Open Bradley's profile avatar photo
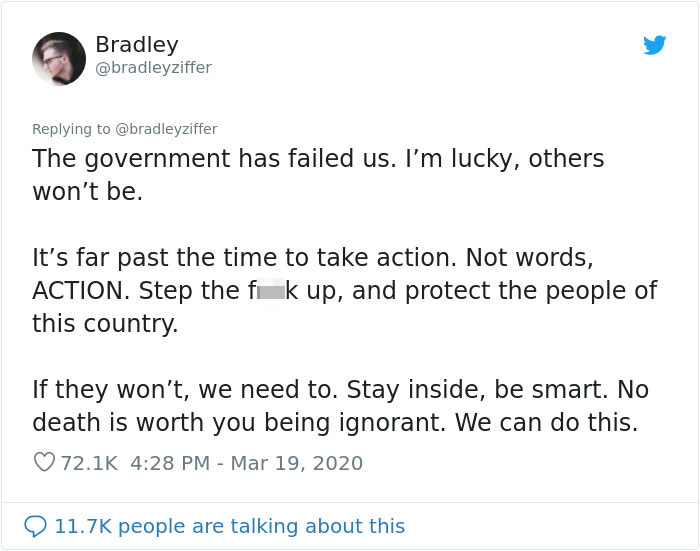This screenshot has width=700, height=551. coord(59,58)
